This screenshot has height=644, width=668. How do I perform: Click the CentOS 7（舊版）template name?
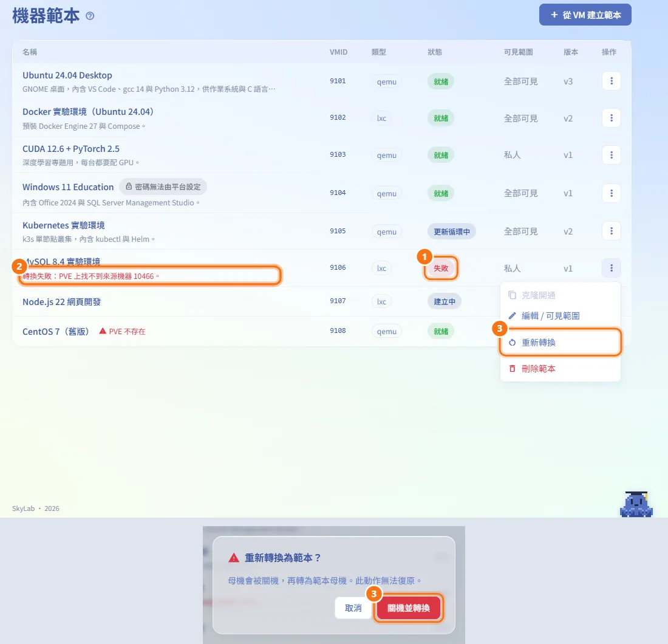pyautogui.click(x=56, y=331)
